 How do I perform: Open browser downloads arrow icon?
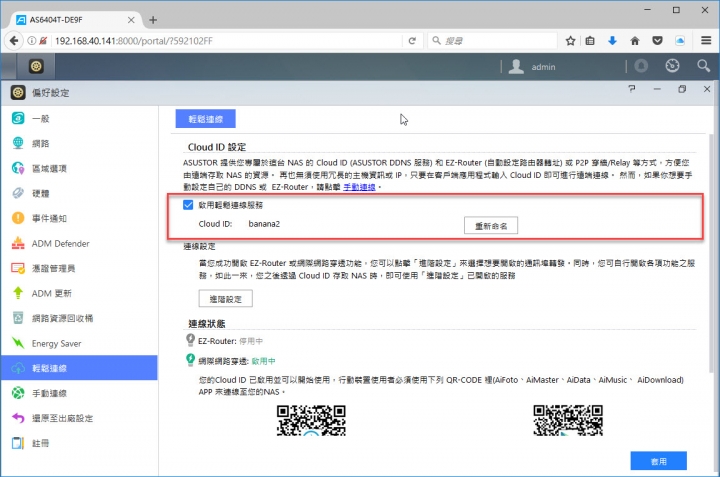[x=612, y=41]
